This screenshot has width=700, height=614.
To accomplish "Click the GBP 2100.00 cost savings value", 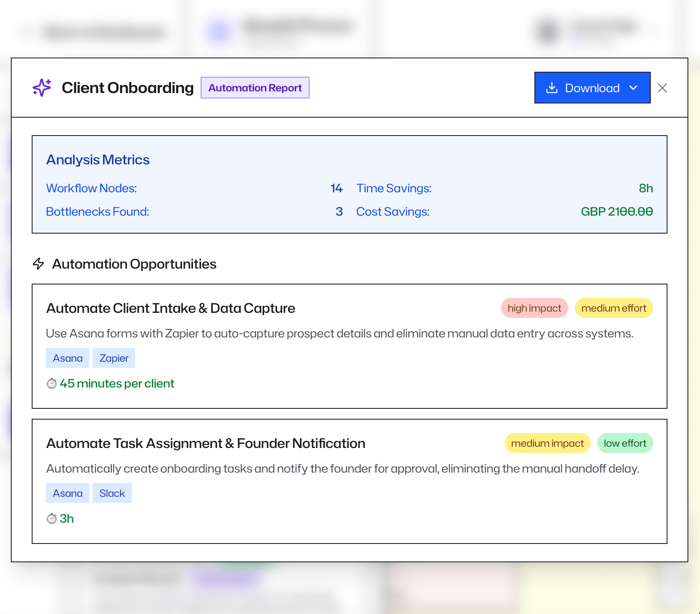I will click(x=617, y=211).
